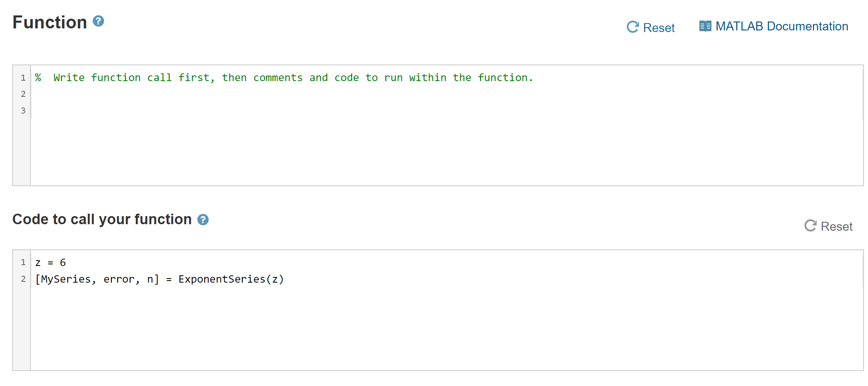
Task: Reset the Function editor contents
Action: tap(650, 27)
